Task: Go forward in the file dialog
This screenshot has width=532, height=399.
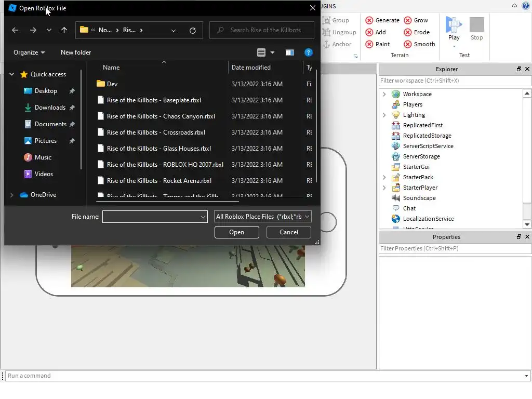Action: [33, 30]
